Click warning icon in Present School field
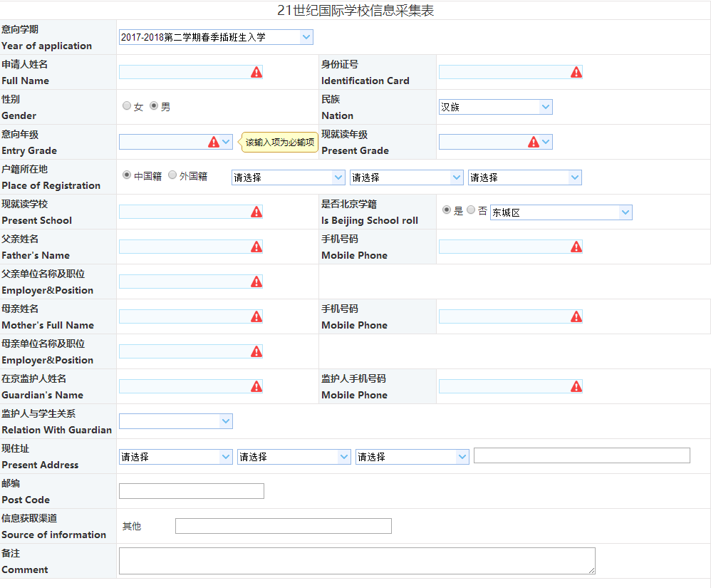 coord(256,212)
